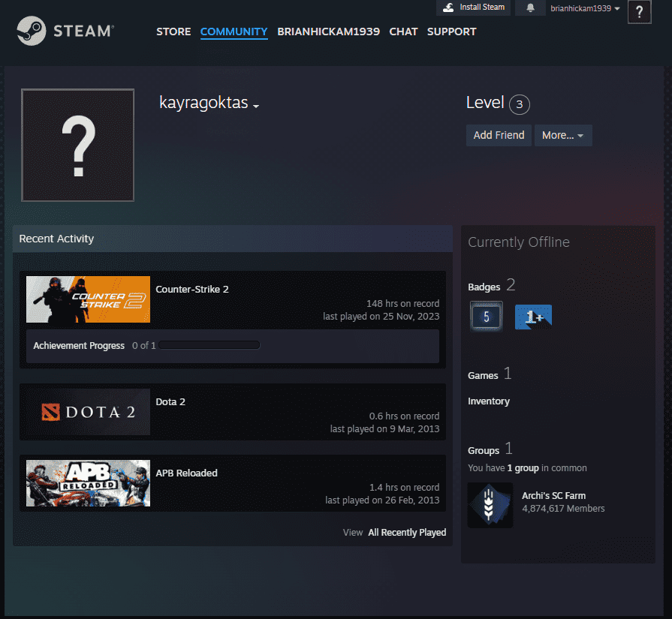This screenshot has height=619, width=672.
Task: View All Recently Played games link
Action: coord(406,532)
